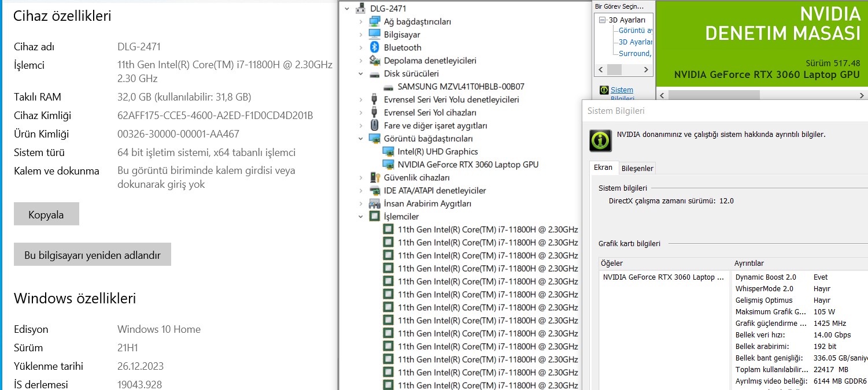868x390 pixels.
Task: Expand the Güvenlik cihazları node
Action: [361, 177]
